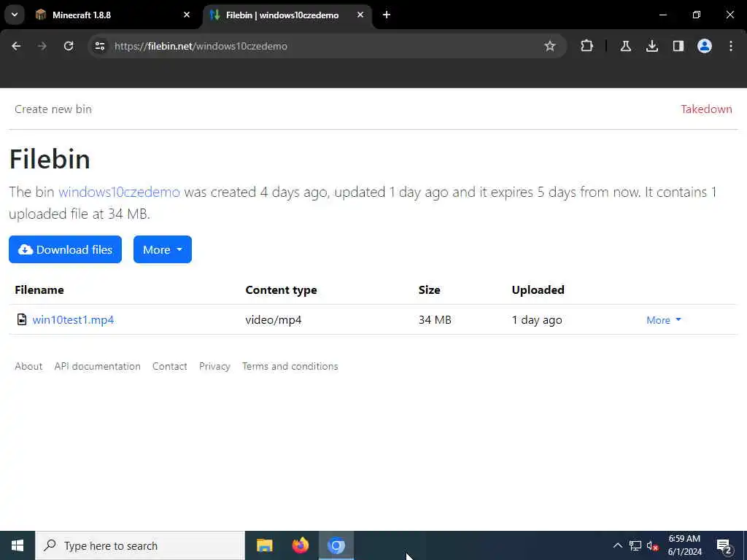Open the API documentation link

pos(97,366)
